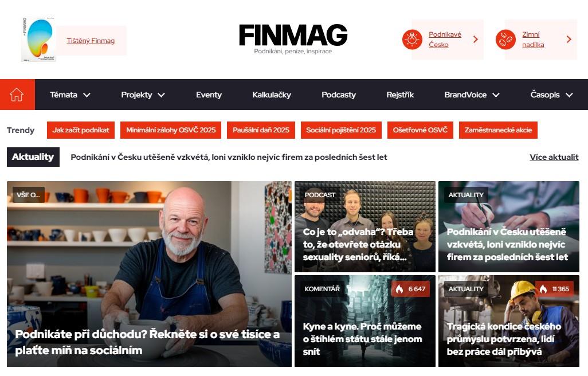The image size is (588, 376).
Task: Open the printed Finmag magazine cover image
Action: pos(38,40)
